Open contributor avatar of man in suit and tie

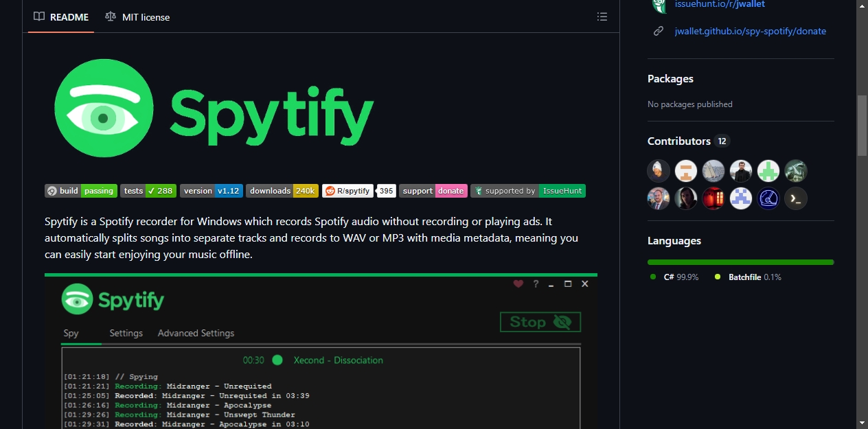point(659,198)
